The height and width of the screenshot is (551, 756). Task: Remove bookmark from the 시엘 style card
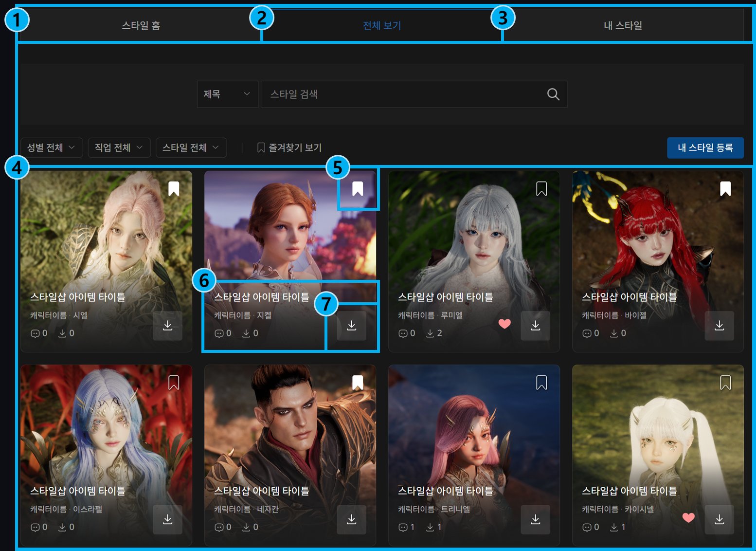click(174, 188)
